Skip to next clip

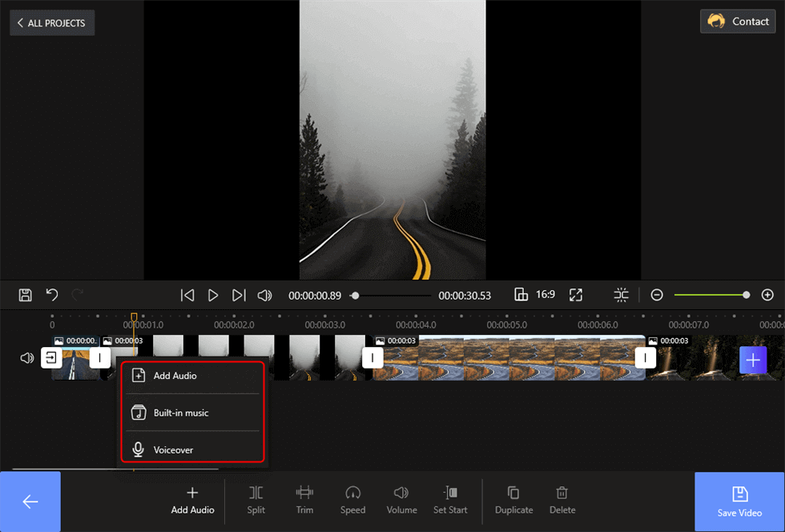[239, 295]
